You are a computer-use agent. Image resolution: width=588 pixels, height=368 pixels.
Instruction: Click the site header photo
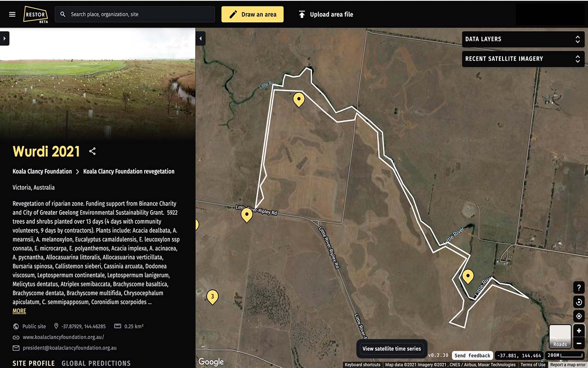point(98,84)
